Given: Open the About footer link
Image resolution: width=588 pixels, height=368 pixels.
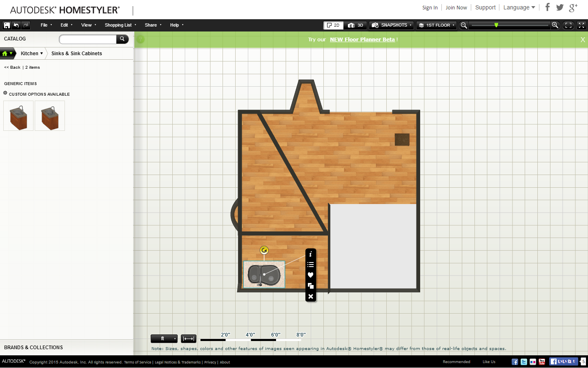Looking at the screenshot, I should [225, 362].
